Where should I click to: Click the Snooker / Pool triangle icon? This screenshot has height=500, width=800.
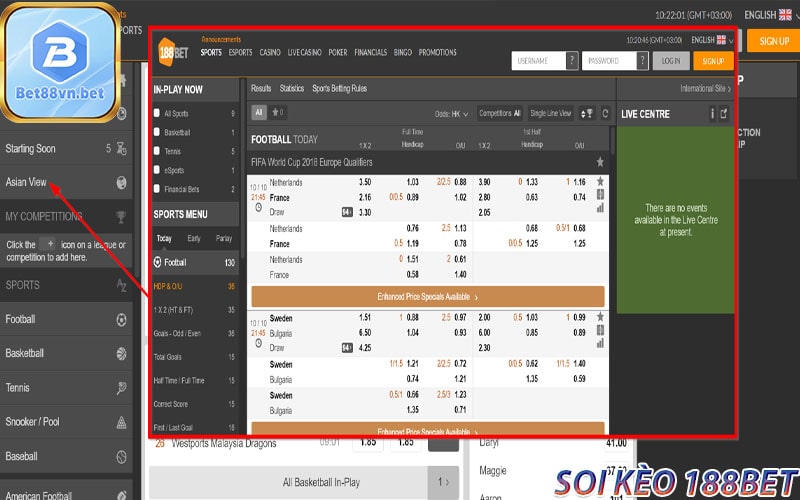click(121, 422)
